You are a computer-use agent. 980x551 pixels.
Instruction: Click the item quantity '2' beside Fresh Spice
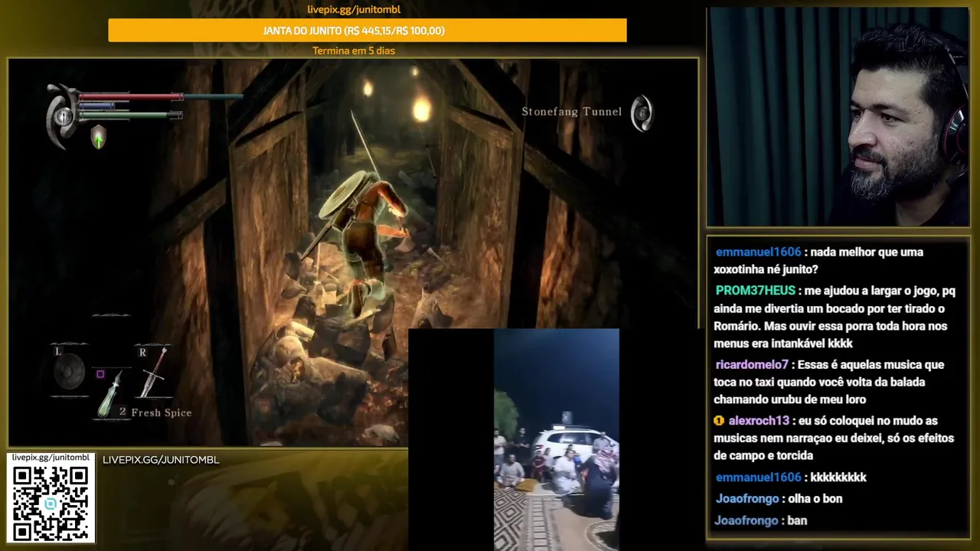122,412
